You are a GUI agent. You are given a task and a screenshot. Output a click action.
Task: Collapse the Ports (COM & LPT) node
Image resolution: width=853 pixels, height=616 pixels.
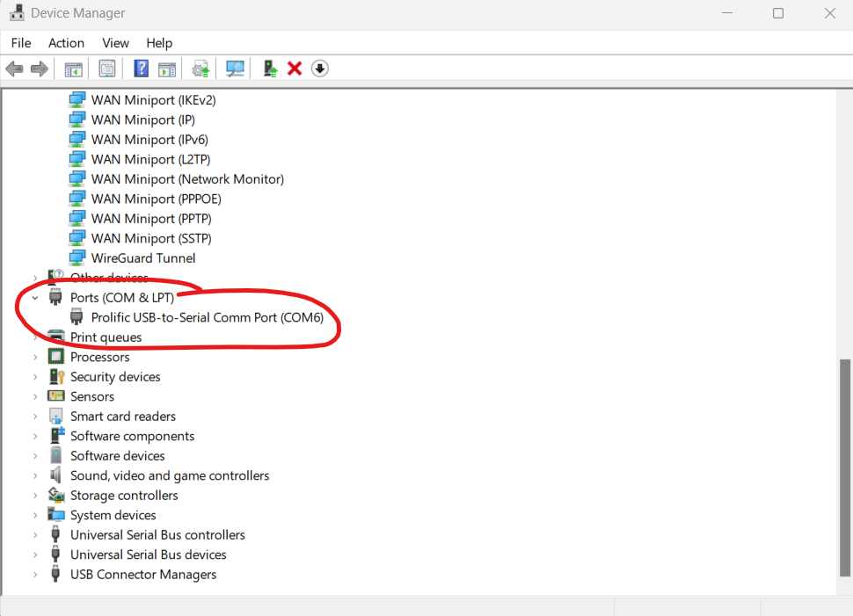pyautogui.click(x=35, y=298)
